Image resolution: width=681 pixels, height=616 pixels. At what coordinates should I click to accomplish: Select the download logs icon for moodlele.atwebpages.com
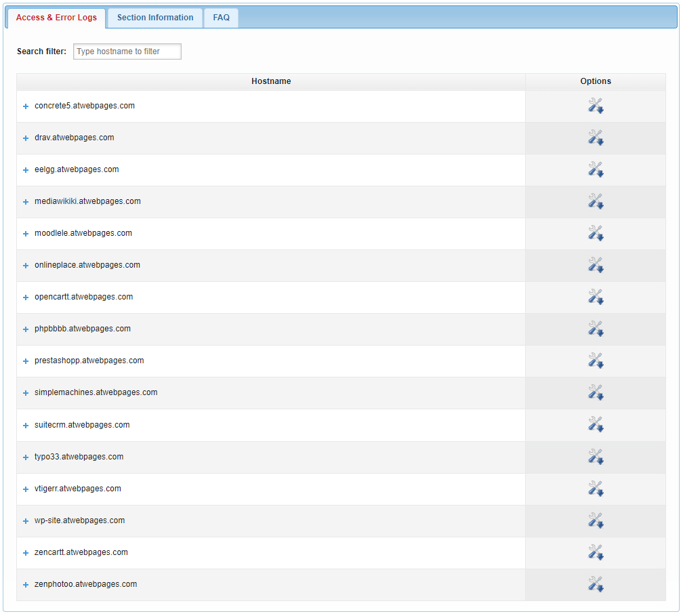(596, 233)
